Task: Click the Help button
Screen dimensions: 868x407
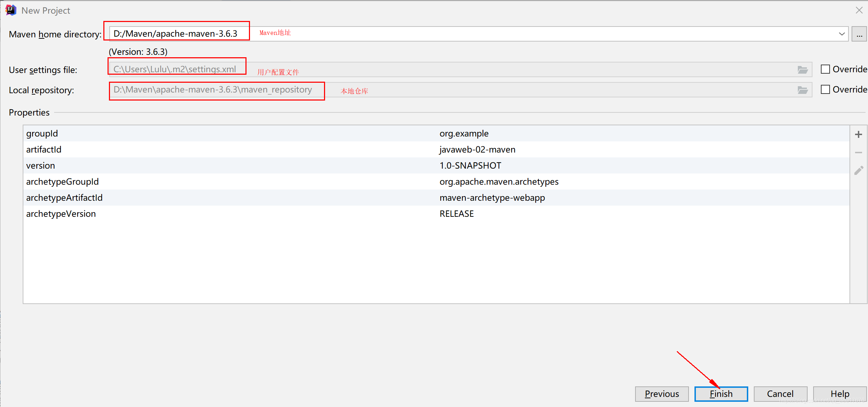Action: pos(840,394)
